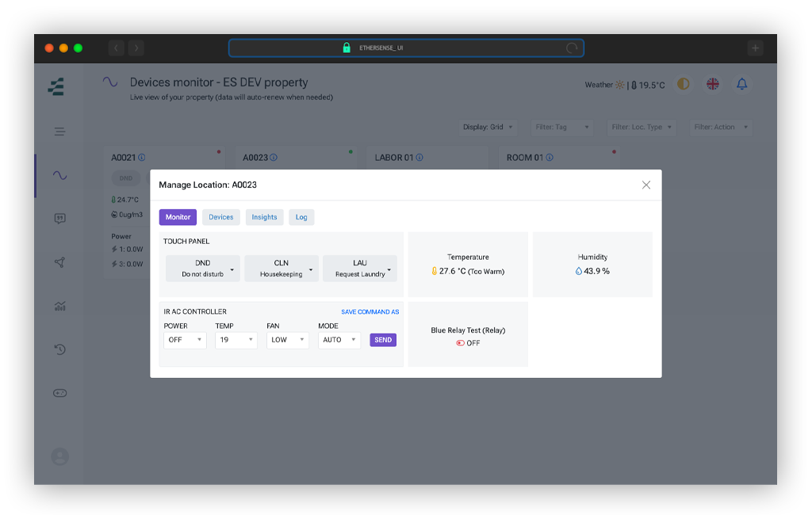The width and height of the screenshot is (812, 515).
Task: Open the history clock icon in sidebar
Action: [x=59, y=349]
